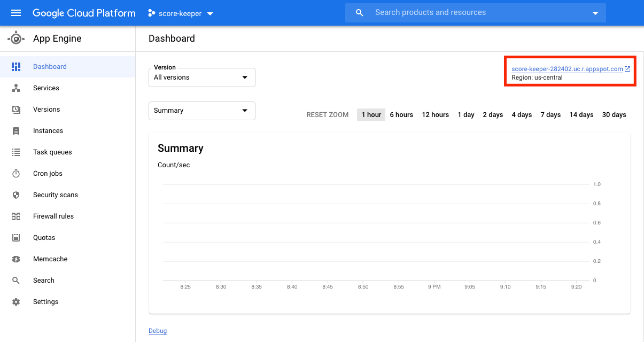Image resolution: width=644 pixels, height=342 pixels.
Task: Select the 30 days time range
Action: tap(614, 115)
